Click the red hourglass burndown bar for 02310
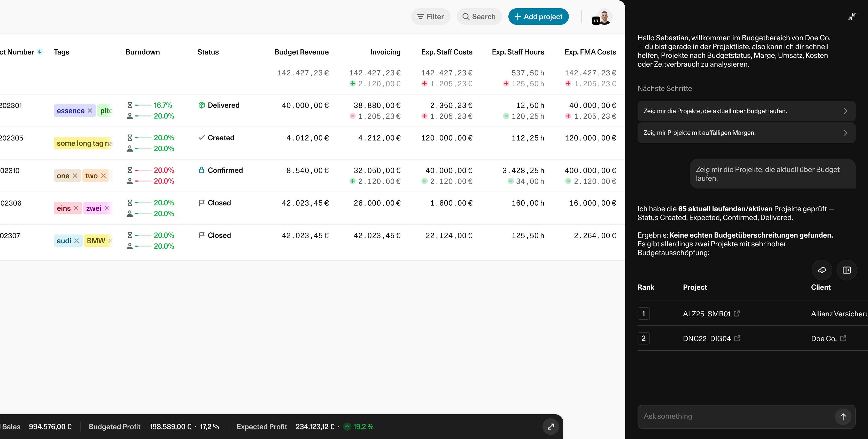Image resolution: width=868 pixels, height=439 pixels. (143, 170)
